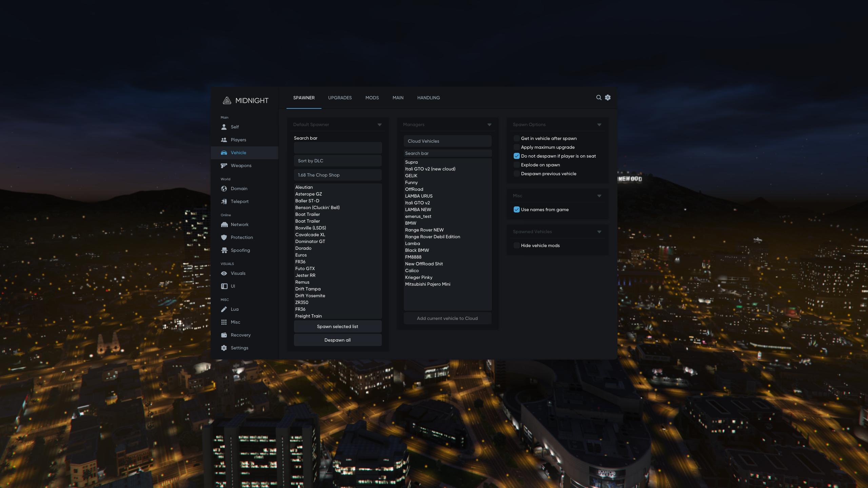Click 'Spawn selected list' button

[x=337, y=327]
